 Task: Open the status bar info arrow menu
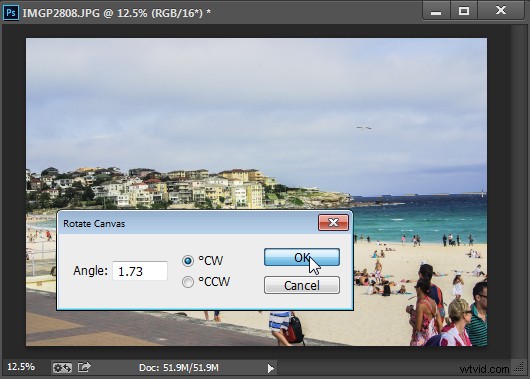[x=270, y=368]
